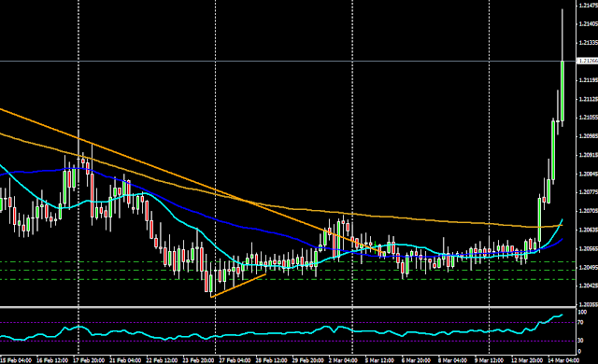Select the 1.21055 price scale label
Image resolution: width=598 pixels, height=364 pixels.
588,118
